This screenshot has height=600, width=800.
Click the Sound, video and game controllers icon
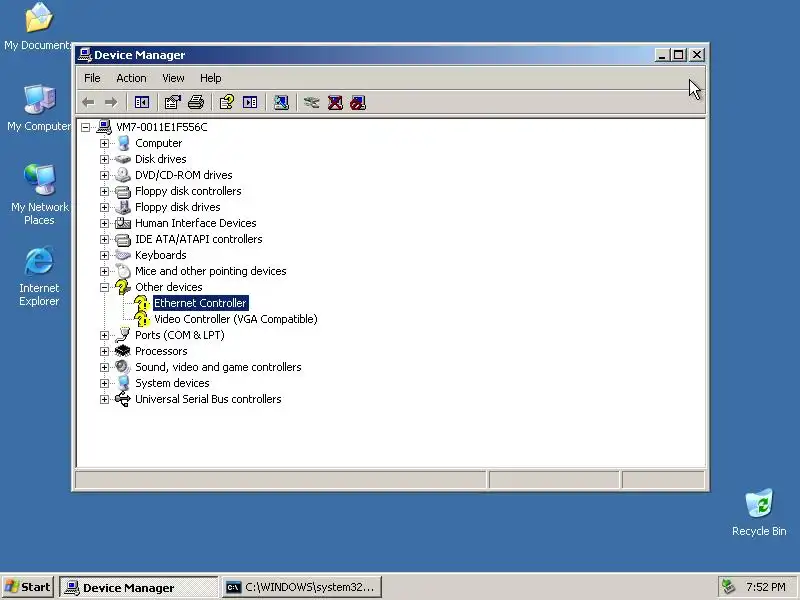click(x=123, y=367)
